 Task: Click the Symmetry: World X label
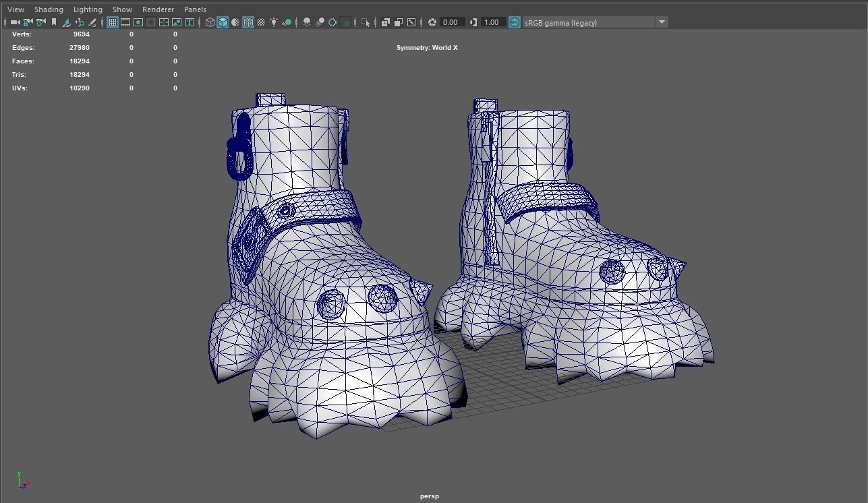coord(427,48)
